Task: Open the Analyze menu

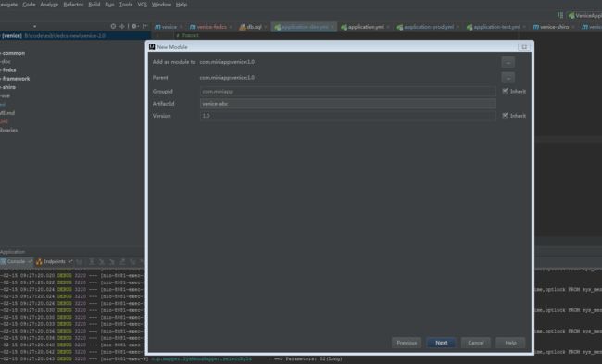Action: tap(49, 5)
